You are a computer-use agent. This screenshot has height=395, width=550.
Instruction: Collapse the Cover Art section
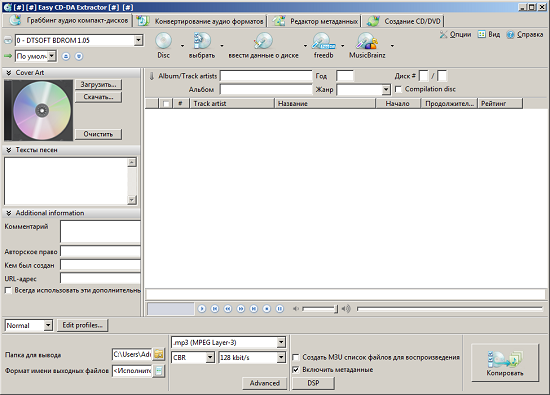point(9,73)
